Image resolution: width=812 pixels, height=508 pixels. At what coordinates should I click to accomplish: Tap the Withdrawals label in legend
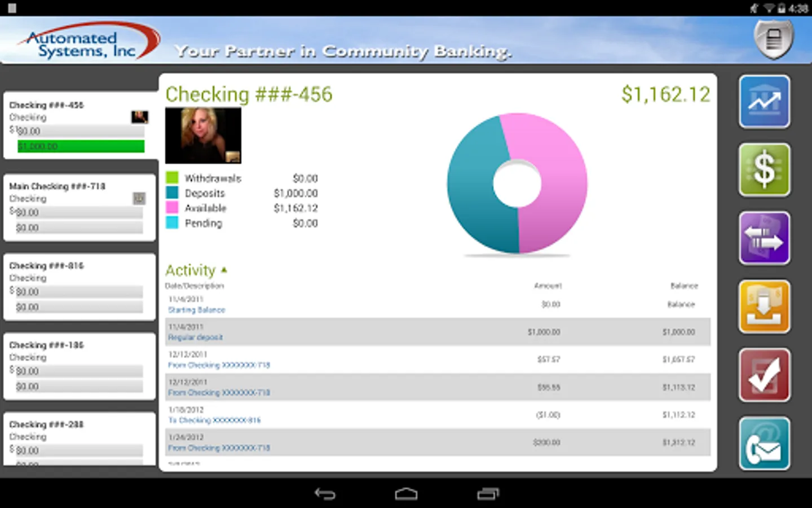[213, 178]
